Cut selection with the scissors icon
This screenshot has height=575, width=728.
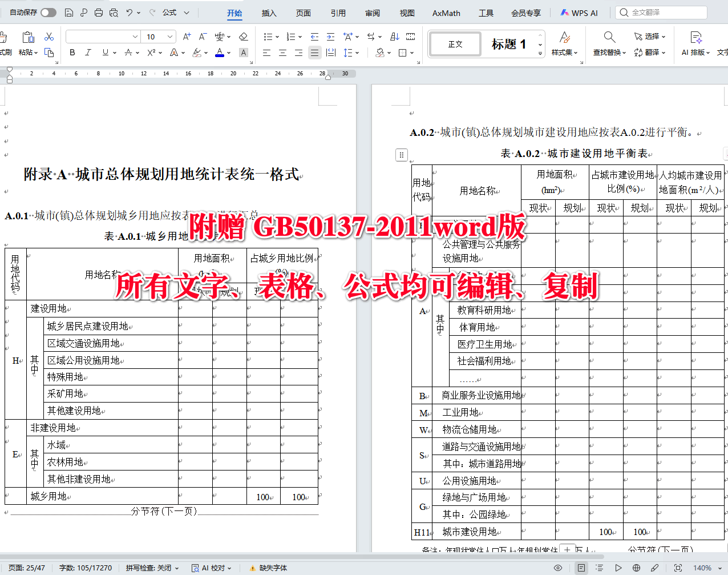[49, 36]
